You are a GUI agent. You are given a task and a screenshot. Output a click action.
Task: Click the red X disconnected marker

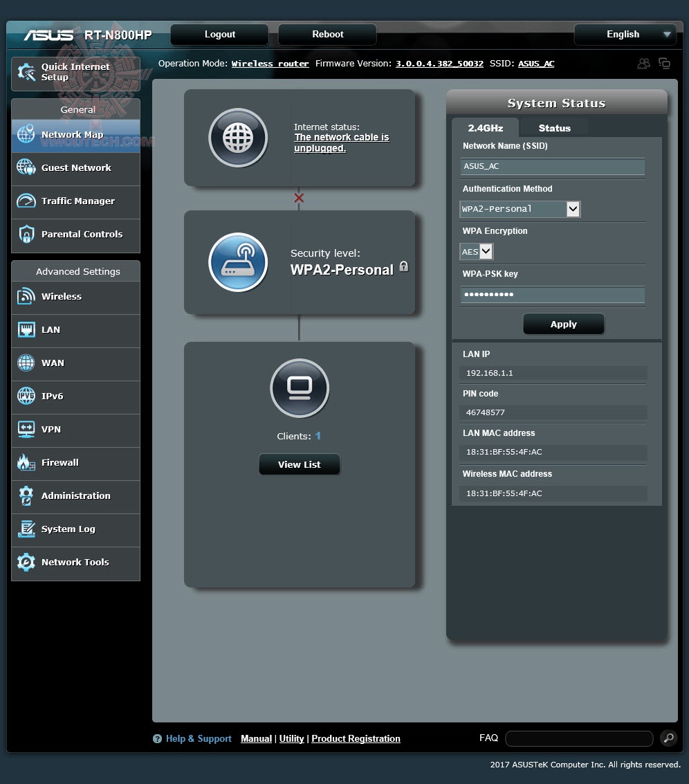point(299,198)
